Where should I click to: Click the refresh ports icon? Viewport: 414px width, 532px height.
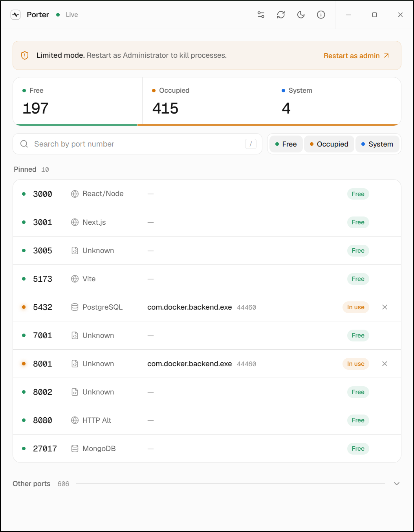point(281,15)
